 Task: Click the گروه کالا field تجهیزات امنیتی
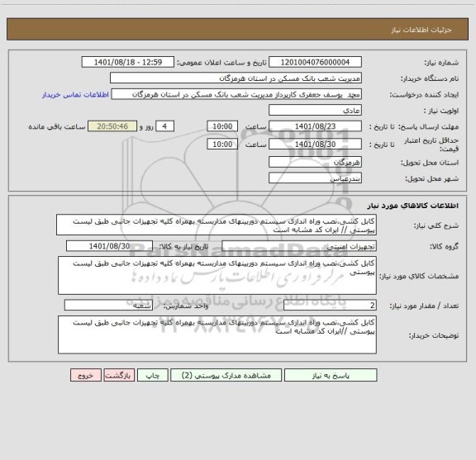[299, 246]
